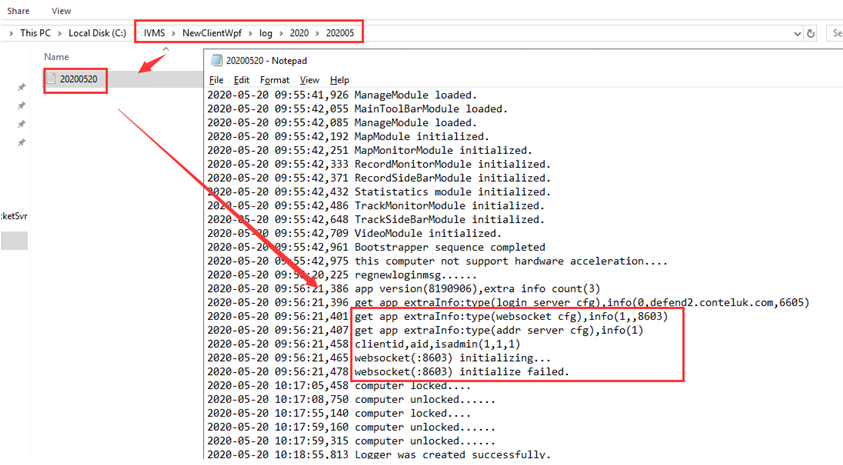Click the Notepad window title icon
The width and height of the screenshot is (843, 465).
(217, 60)
